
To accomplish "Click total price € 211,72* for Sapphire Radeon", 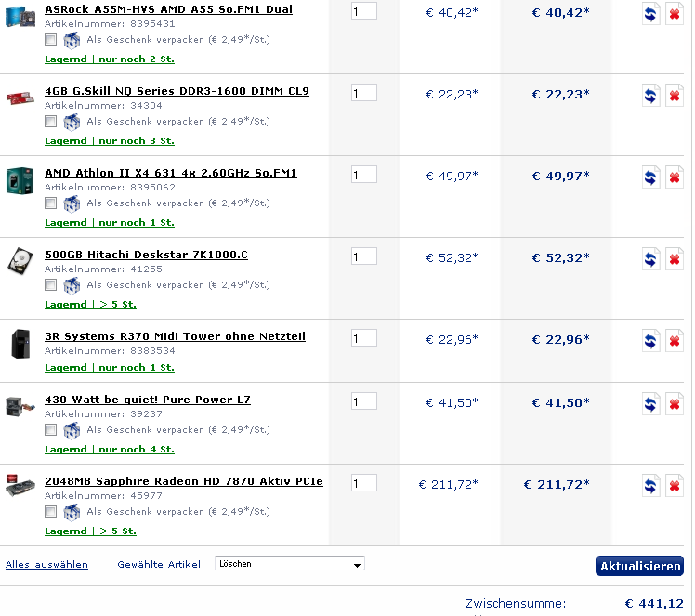I will 557,485.
